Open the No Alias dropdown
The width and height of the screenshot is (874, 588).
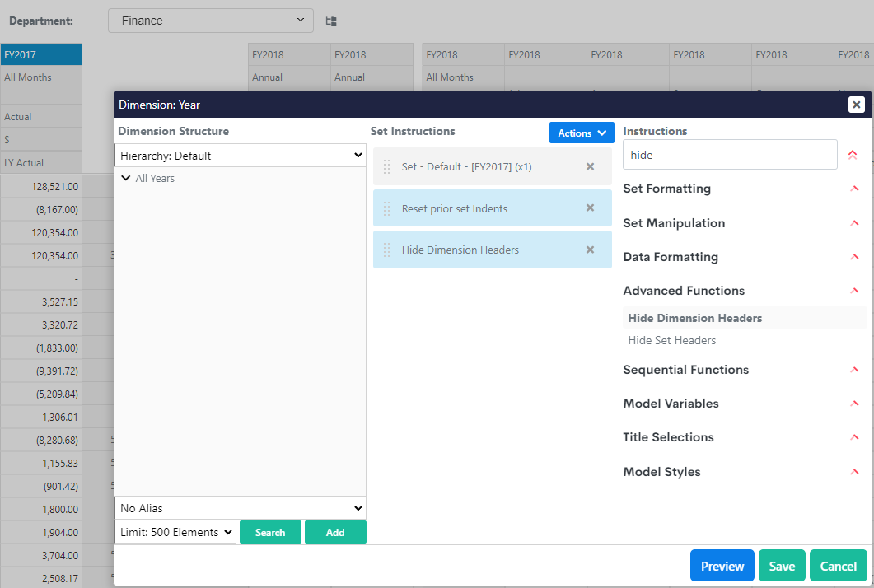click(x=240, y=508)
